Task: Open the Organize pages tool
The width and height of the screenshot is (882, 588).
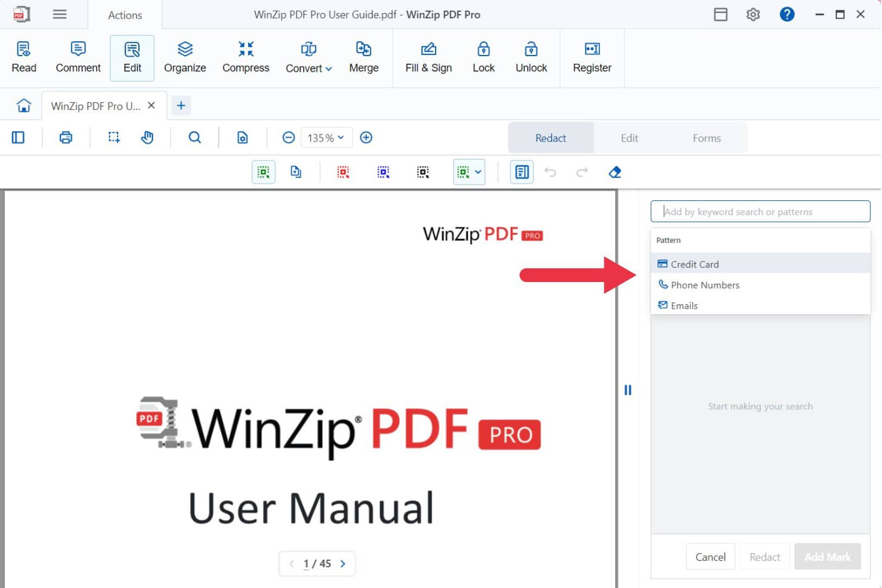Action: coord(185,58)
